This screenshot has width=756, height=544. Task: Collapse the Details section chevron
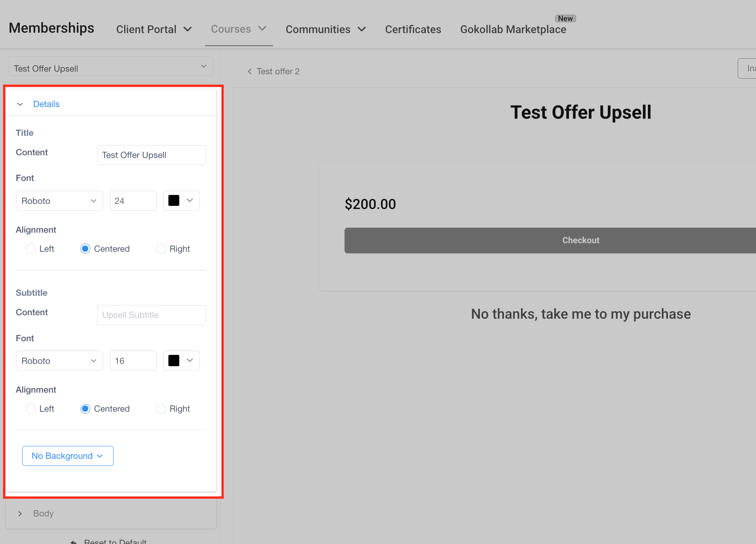pos(20,104)
